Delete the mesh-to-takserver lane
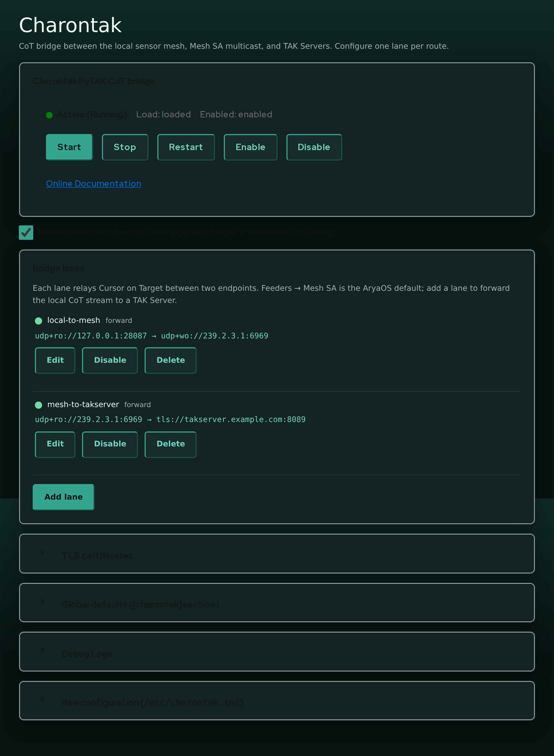The image size is (554, 756). pyautogui.click(x=171, y=444)
